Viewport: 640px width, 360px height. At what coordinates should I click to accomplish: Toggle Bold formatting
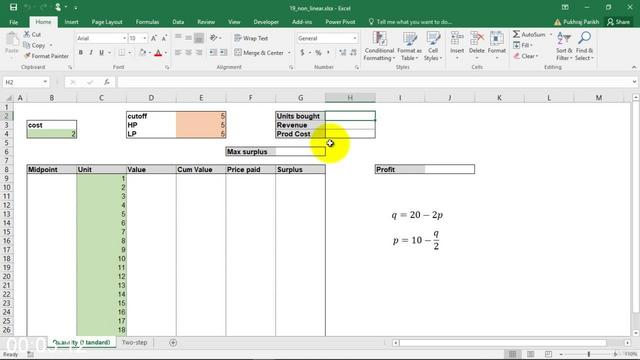(81, 53)
